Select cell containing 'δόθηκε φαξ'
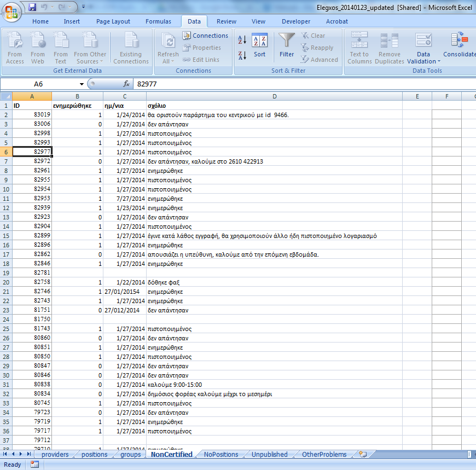The height and width of the screenshot is (470, 476). coord(275,282)
